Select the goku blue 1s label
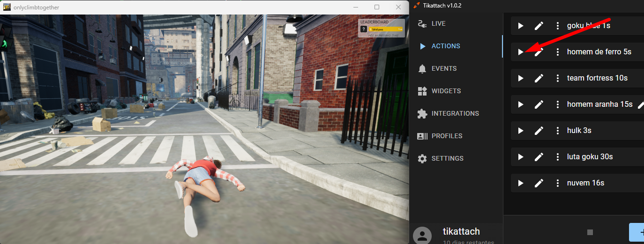Image resolution: width=644 pixels, height=244 pixels. pyautogui.click(x=589, y=26)
